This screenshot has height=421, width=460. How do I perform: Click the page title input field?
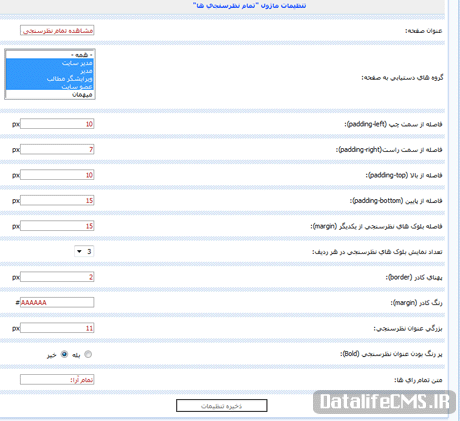(57, 30)
